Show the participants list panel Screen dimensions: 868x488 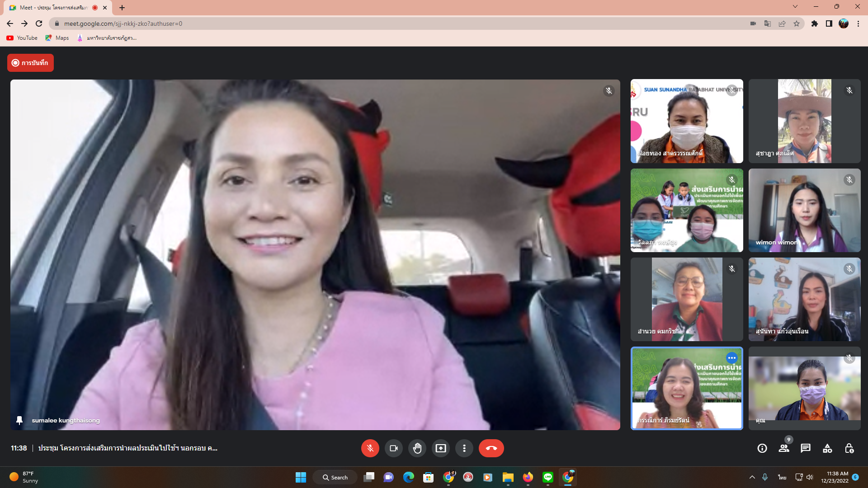click(x=784, y=448)
